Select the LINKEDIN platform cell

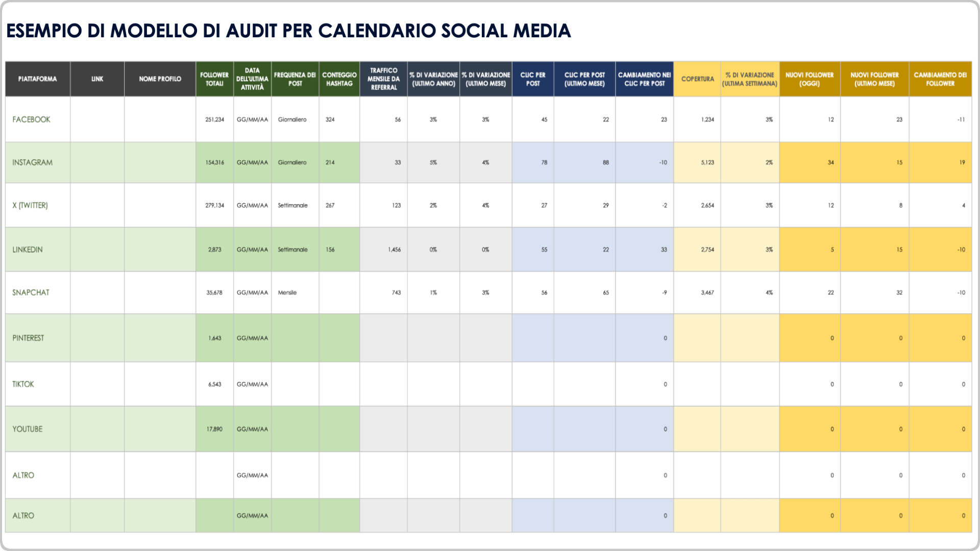tap(38, 249)
